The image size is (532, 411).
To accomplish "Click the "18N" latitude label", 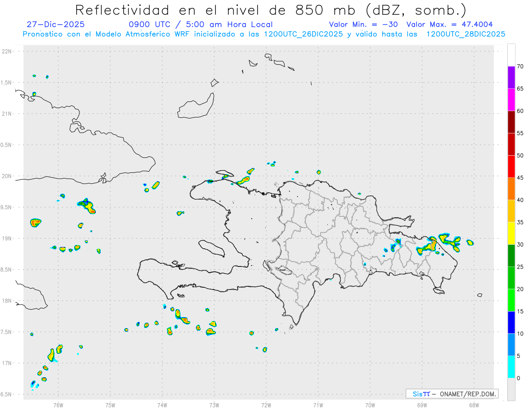I will (7, 301).
